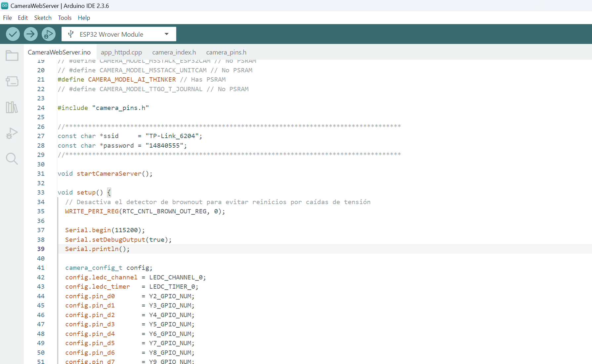Open the Library Manager panel
This screenshot has height=364, width=592.
12,107
